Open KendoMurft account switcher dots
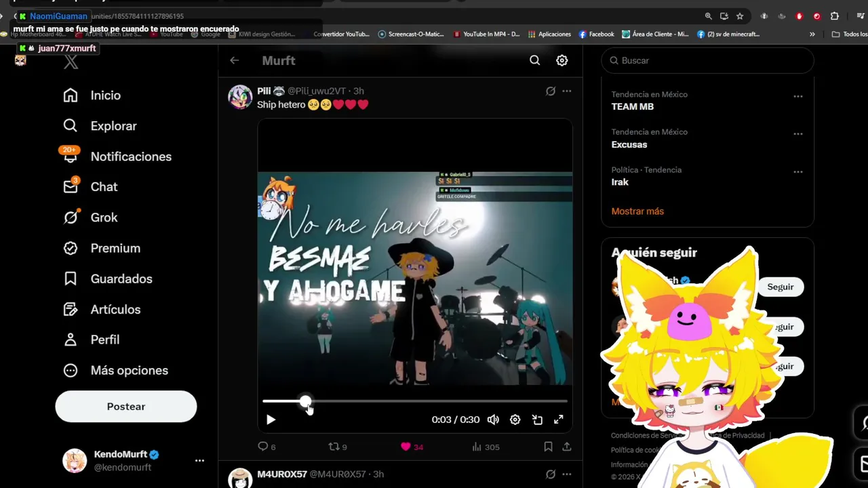 click(199, 461)
